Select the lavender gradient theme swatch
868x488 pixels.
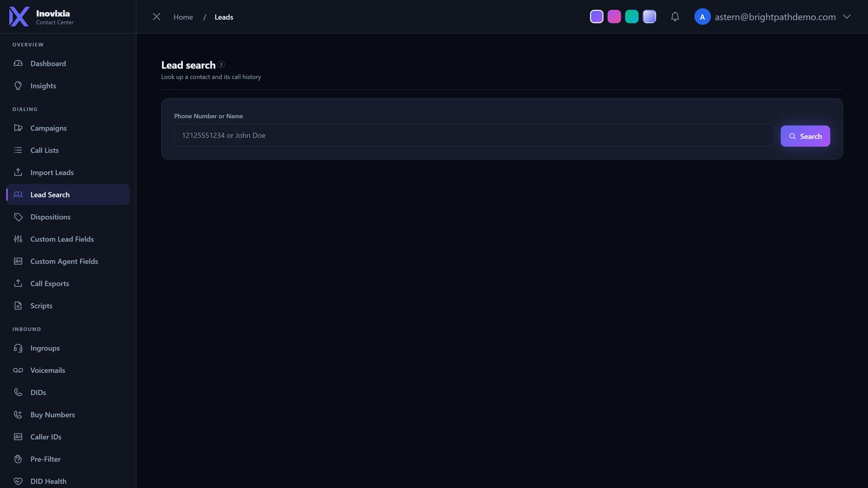click(649, 17)
